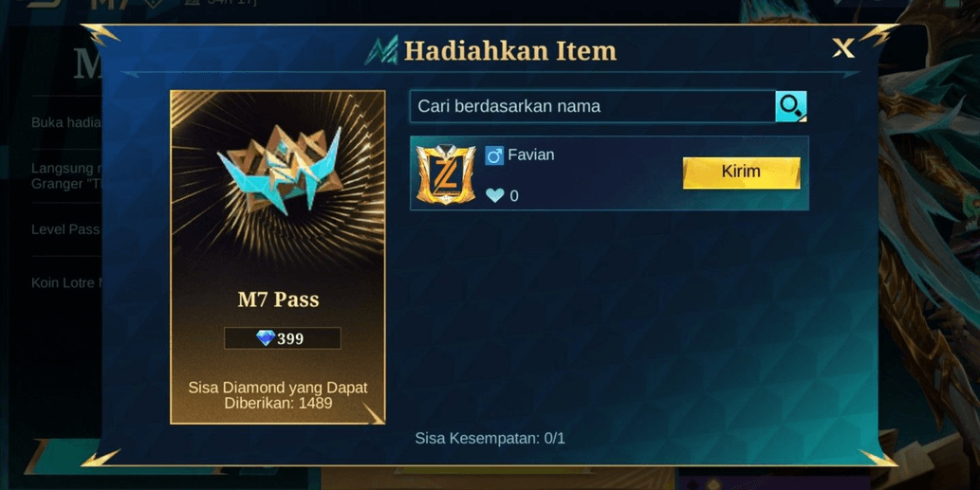This screenshot has width=980, height=490.
Task: Click the M7 Pass crown artwork
Action: click(279, 169)
